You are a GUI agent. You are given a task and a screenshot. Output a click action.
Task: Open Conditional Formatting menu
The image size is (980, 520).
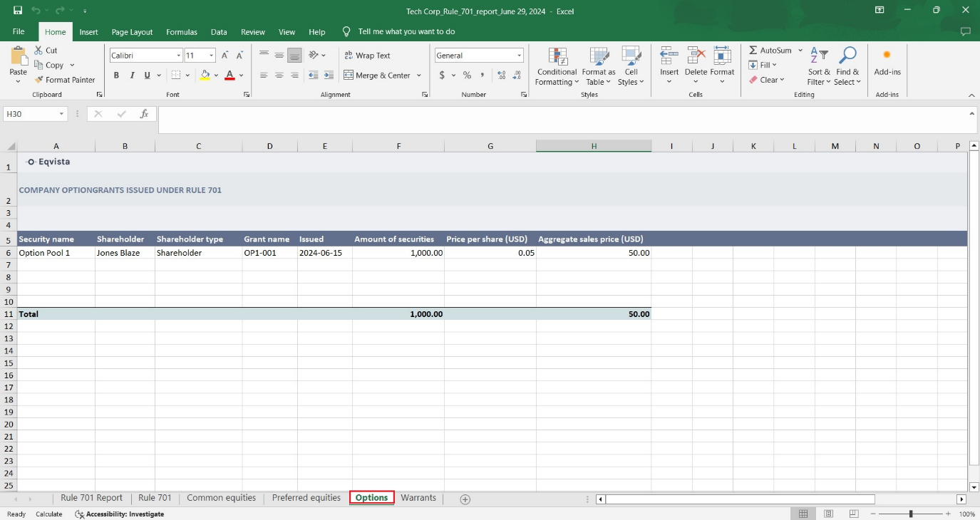557,67
